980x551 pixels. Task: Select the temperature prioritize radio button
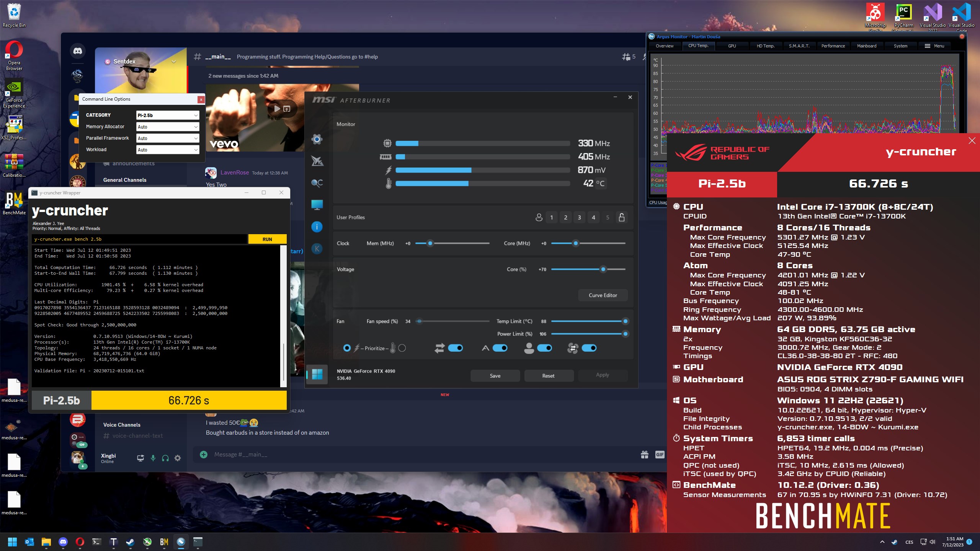coord(402,348)
